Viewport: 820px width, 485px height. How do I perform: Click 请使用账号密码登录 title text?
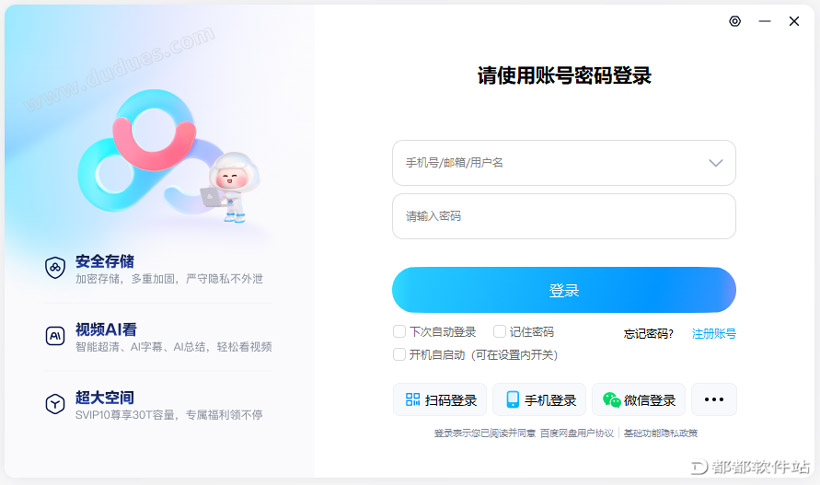(564, 76)
